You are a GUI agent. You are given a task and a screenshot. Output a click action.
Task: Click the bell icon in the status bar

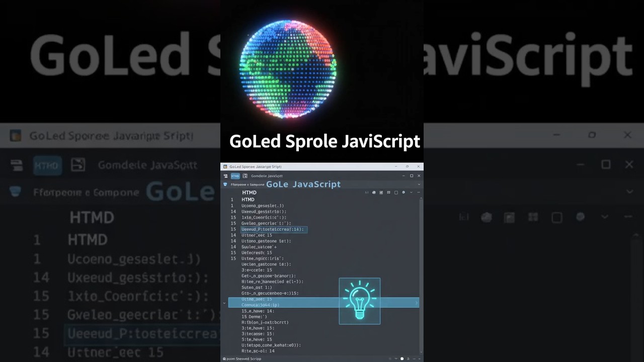[x=408, y=359]
